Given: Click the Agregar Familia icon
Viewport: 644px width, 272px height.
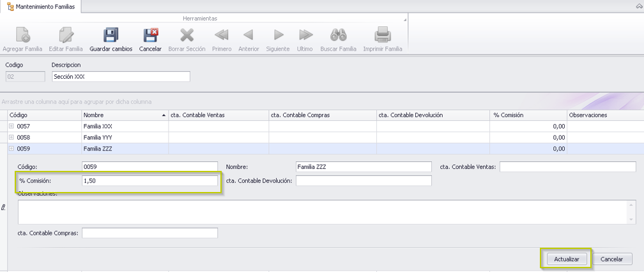Looking at the screenshot, I should (22, 35).
